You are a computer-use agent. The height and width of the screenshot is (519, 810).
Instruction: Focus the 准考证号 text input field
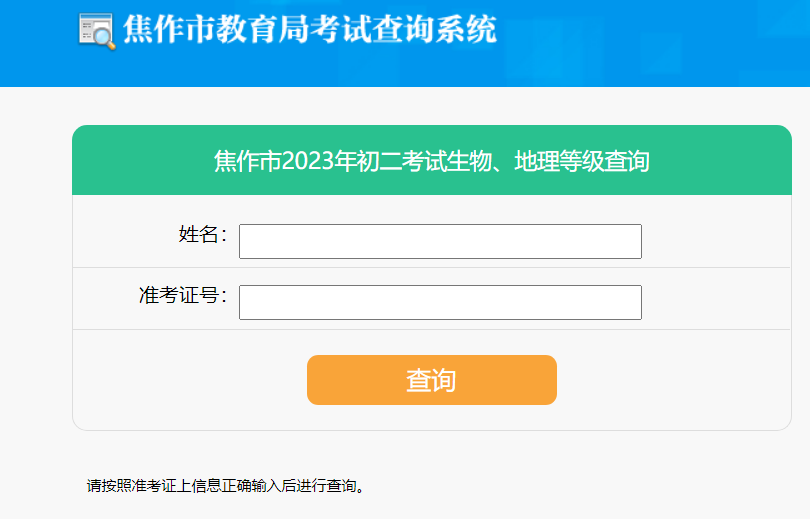[x=440, y=302]
